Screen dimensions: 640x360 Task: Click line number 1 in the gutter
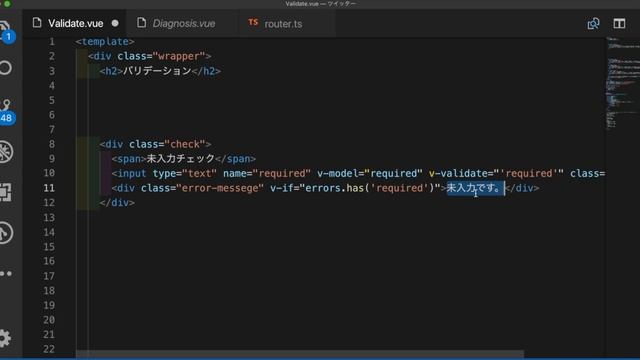tap(52, 42)
